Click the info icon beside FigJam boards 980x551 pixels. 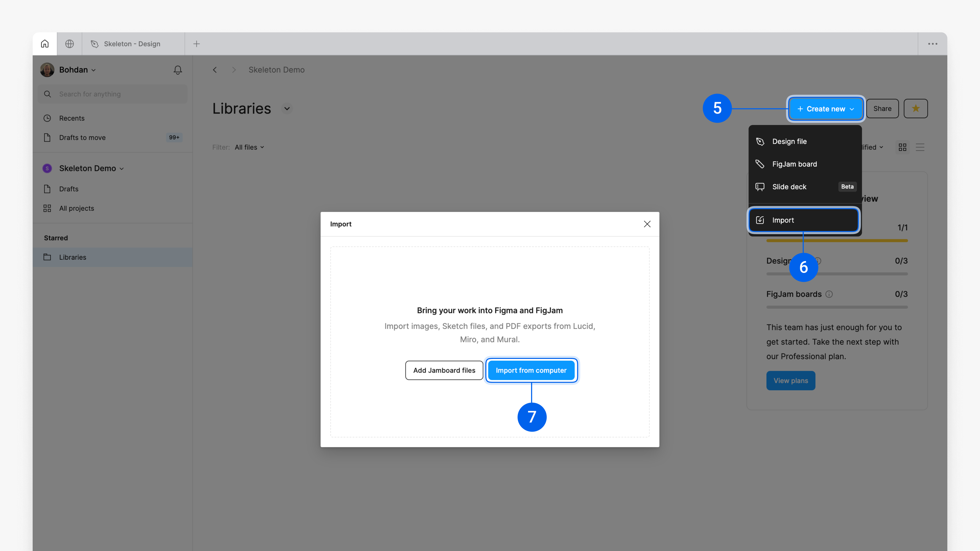829,294
